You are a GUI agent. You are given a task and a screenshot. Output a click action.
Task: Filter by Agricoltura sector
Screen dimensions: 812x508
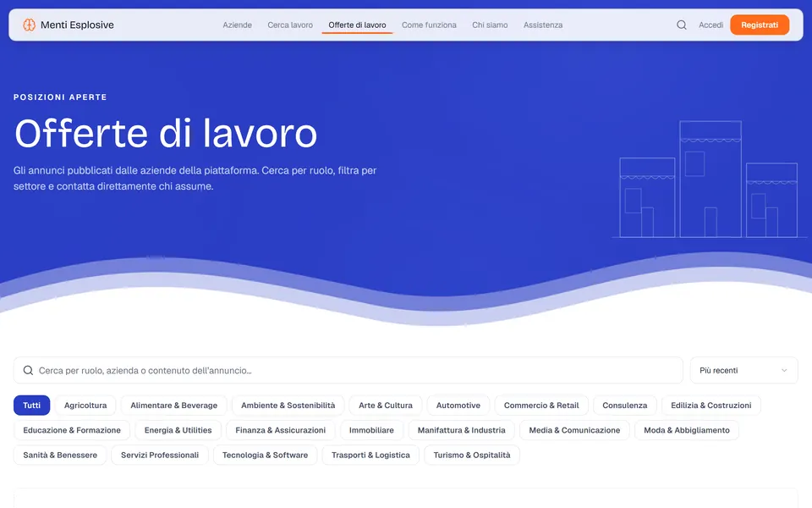pyautogui.click(x=85, y=406)
